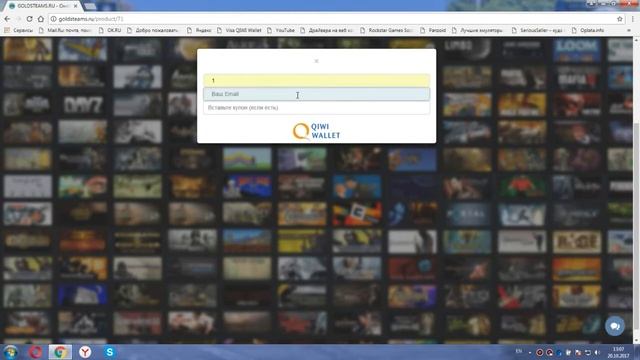Open the Rockstar Games bookmark
Viewport: 640px width, 360px height.
coord(387,30)
